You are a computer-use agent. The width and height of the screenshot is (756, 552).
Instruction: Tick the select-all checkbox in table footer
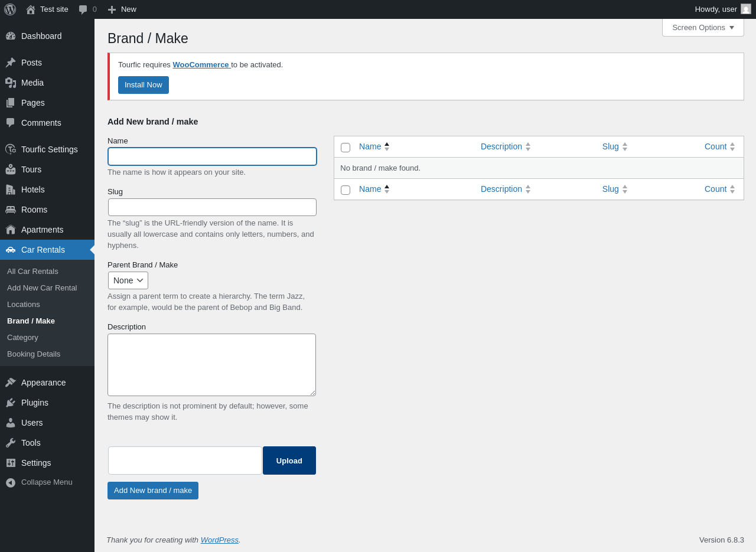click(346, 190)
